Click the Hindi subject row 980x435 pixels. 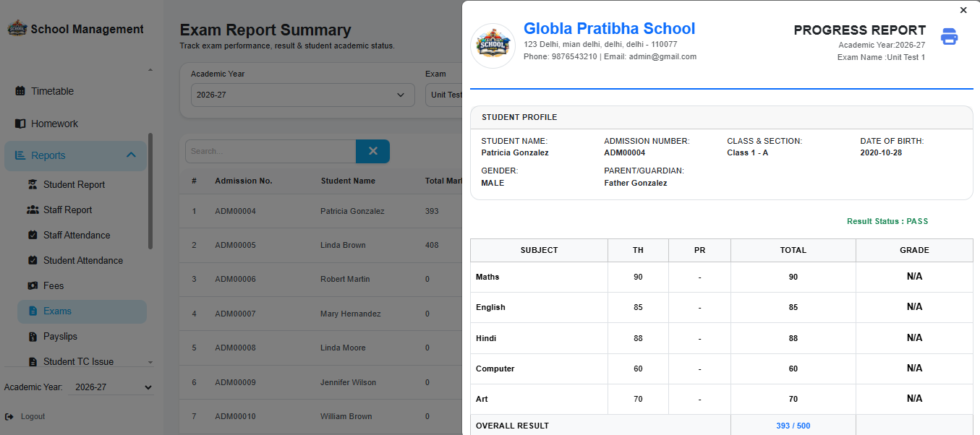click(721, 338)
